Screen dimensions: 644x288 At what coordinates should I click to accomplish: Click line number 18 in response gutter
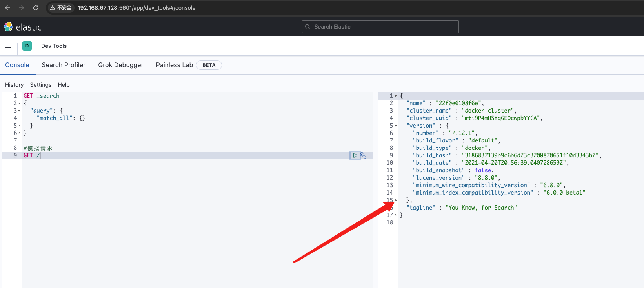tap(389, 222)
